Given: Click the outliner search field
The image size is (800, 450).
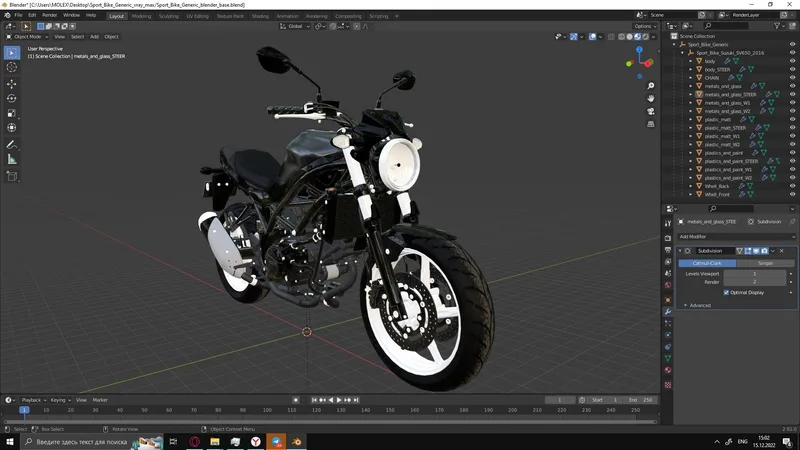Looking at the screenshot, I should [x=727, y=26].
